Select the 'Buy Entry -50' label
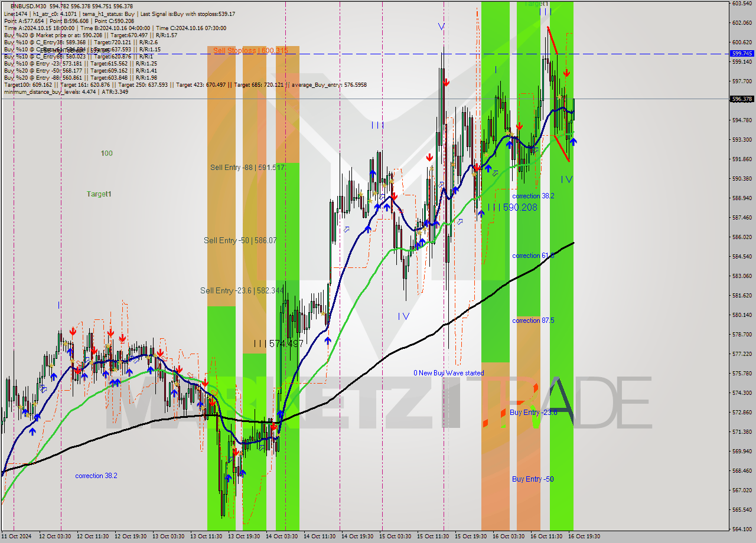This screenshot has width=756, height=543. point(533,479)
